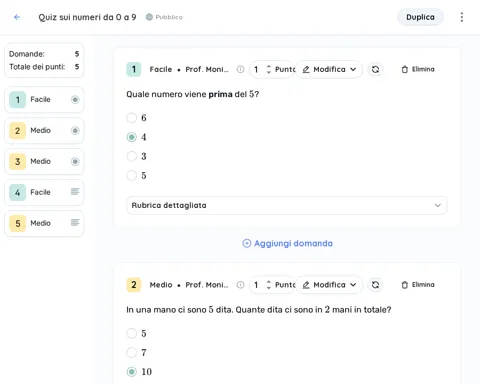Click regenerate icon for question 1
The width and height of the screenshot is (480, 384).
click(375, 69)
